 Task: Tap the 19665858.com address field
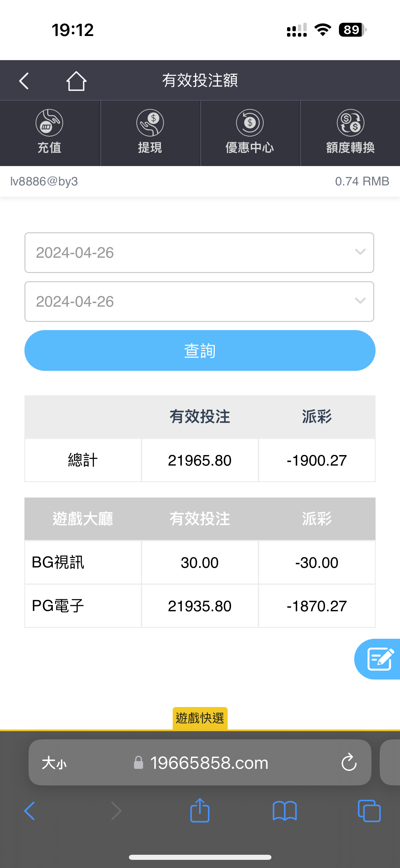[x=209, y=763]
